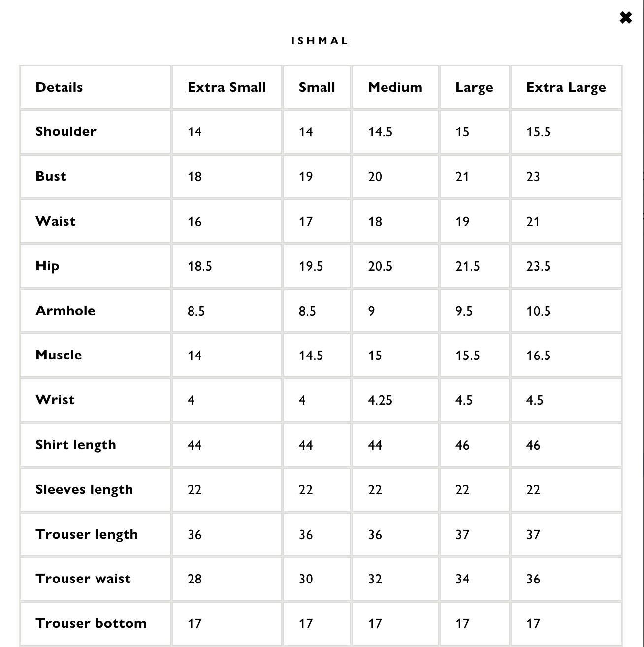Close the size chart popup
Viewport: 644px width, 647px height.
[625, 18]
